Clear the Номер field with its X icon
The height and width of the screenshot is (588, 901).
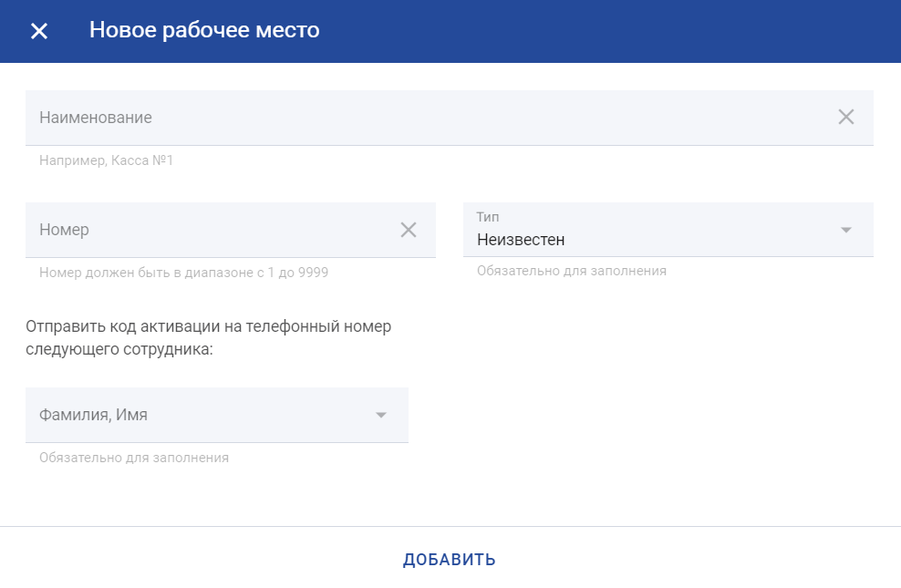click(x=409, y=230)
